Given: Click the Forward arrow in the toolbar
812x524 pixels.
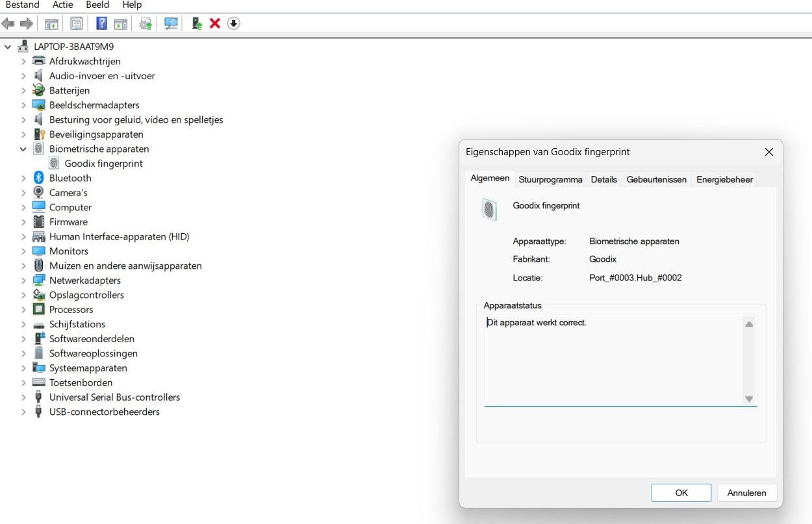Looking at the screenshot, I should pyautogui.click(x=27, y=24).
